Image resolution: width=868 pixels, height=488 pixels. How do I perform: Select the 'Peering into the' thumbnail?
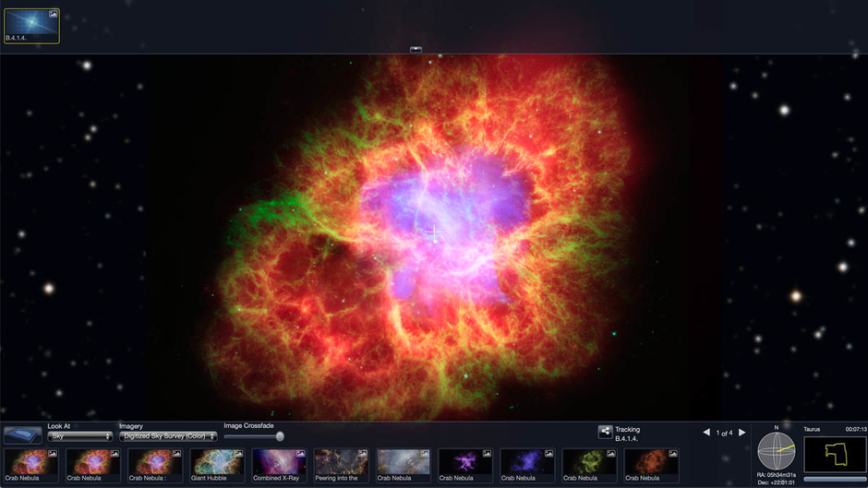tap(341, 465)
